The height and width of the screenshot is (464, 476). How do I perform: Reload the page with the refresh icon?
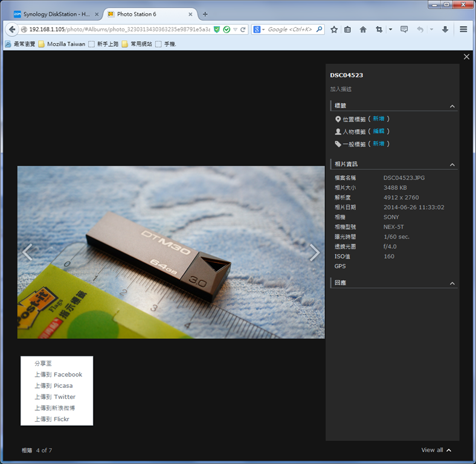tap(243, 30)
